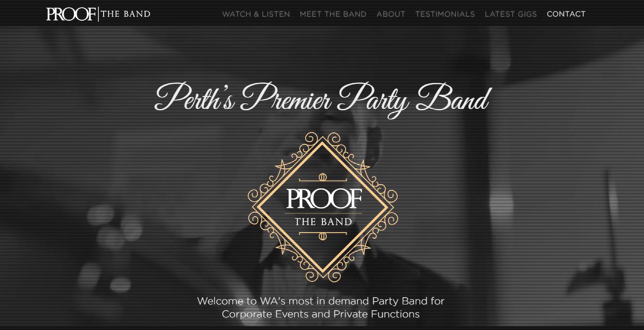The width and height of the screenshot is (644, 330).
Task: Click the left corner swirl of the diamond emblem
Action: click(x=254, y=207)
